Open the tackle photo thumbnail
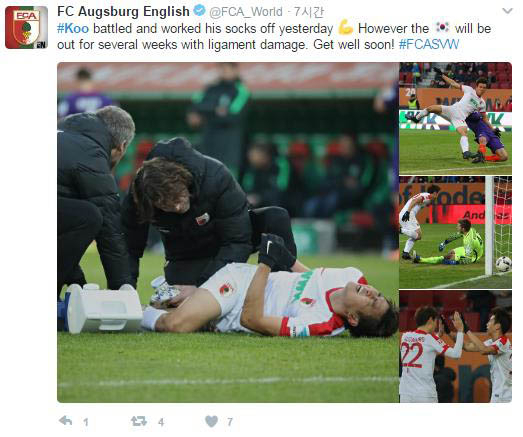This screenshot has height=437, width=523. [x=456, y=118]
